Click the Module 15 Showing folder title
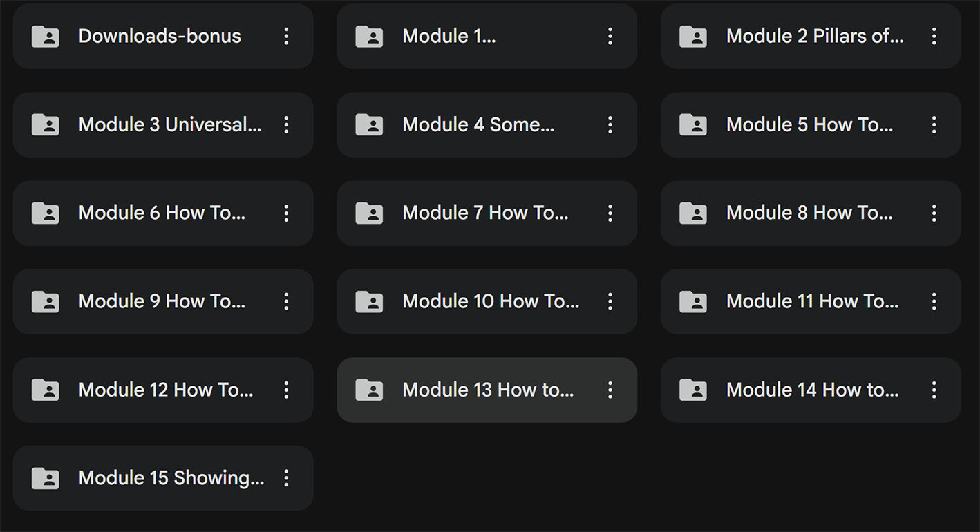This screenshot has width=980, height=532. point(171,479)
